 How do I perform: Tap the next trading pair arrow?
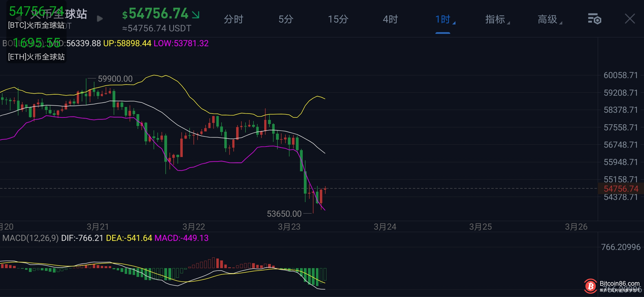point(100,19)
